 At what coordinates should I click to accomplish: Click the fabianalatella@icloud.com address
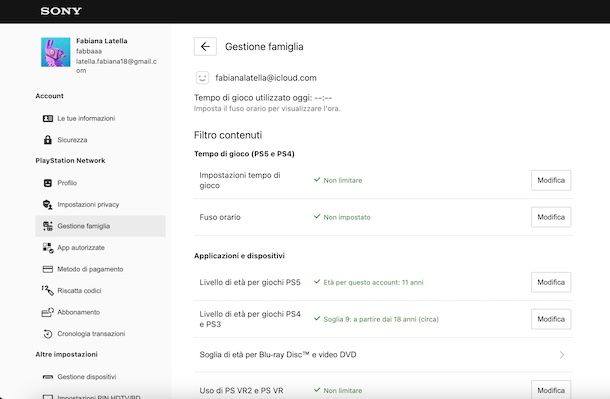point(266,78)
